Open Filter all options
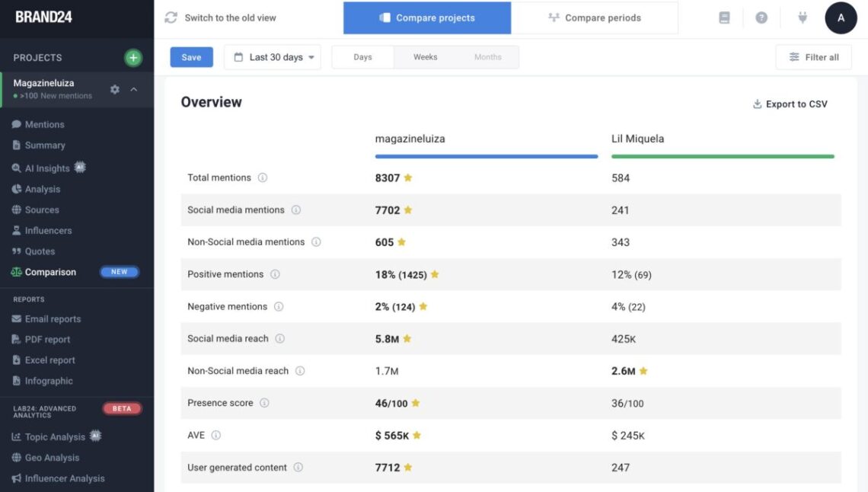This screenshot has width=868, height=492. coord(813,56)
